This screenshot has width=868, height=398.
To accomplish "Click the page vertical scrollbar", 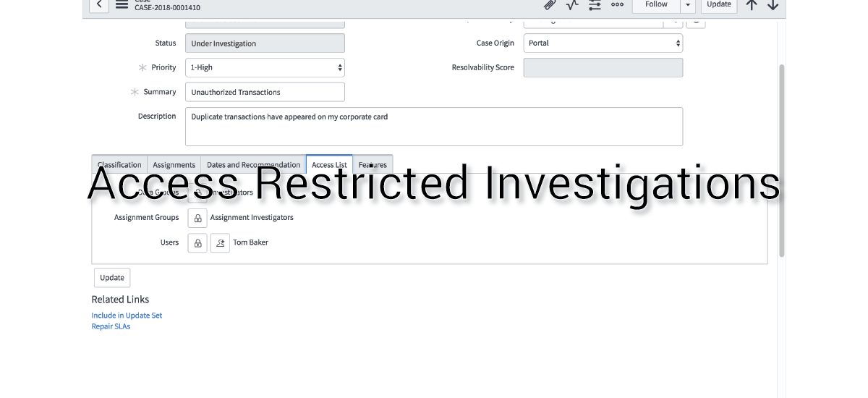I will pos(781,161).
